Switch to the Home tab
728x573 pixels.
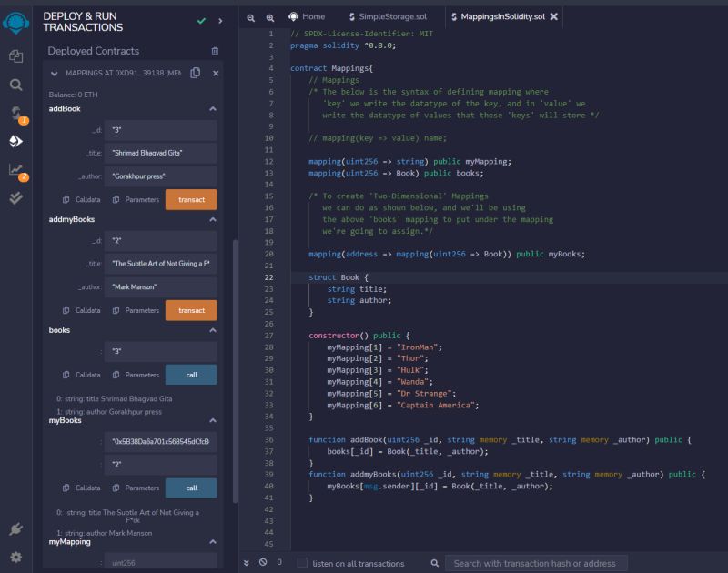tap(307, 16)
